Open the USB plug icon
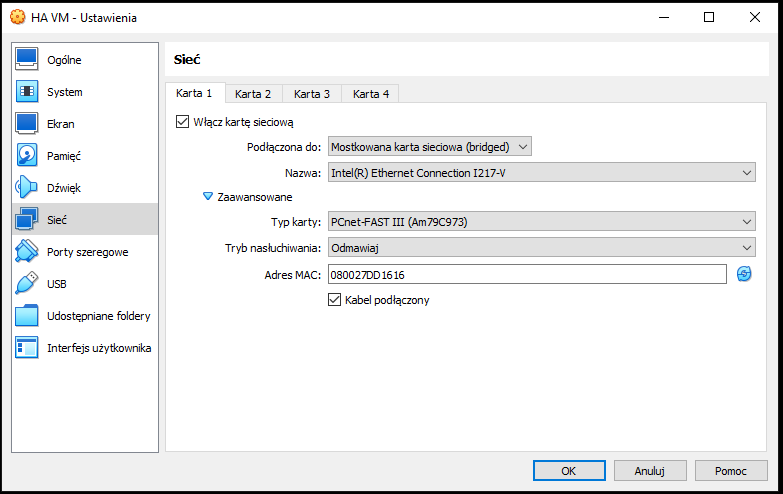Viewport: 783px width, 494px height. 26,283
